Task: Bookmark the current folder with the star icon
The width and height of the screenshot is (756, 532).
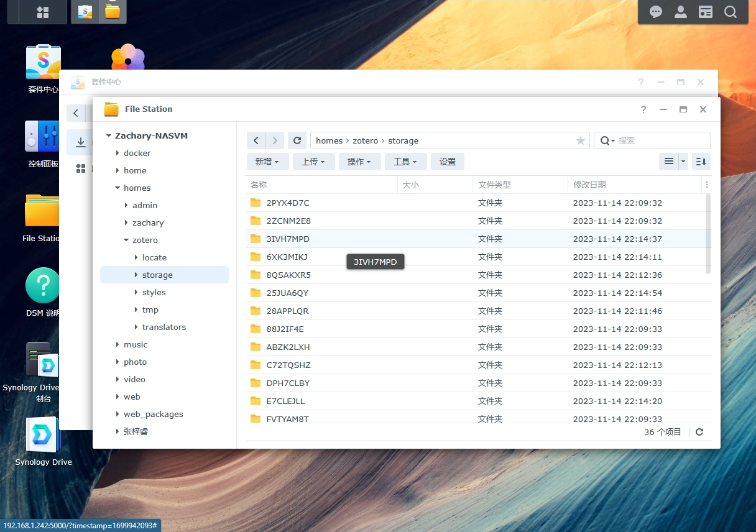Action: [x=581, y=140]
